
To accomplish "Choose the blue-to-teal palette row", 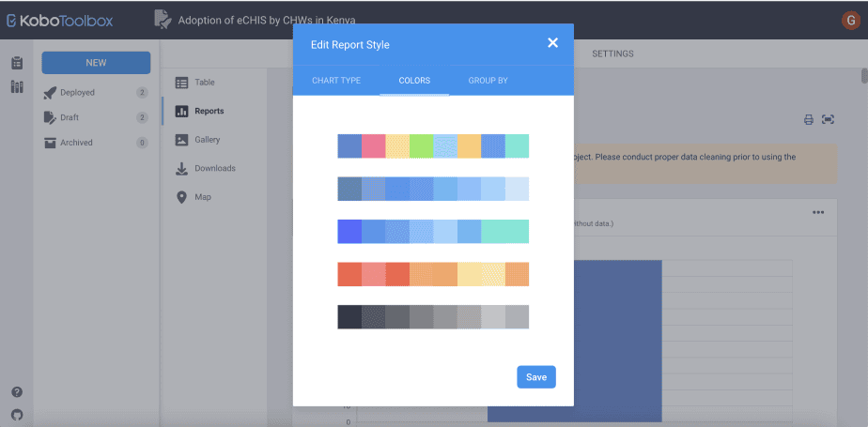I will click(x=433, y=231).
